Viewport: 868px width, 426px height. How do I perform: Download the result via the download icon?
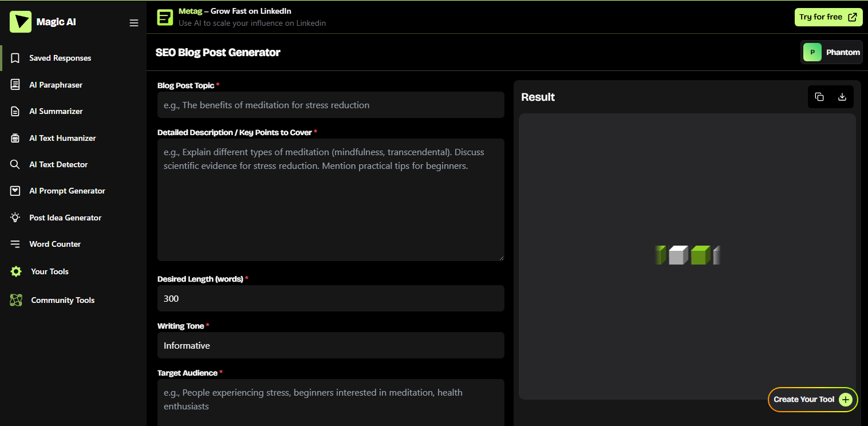pyautogui.click(x=842, y=96)
